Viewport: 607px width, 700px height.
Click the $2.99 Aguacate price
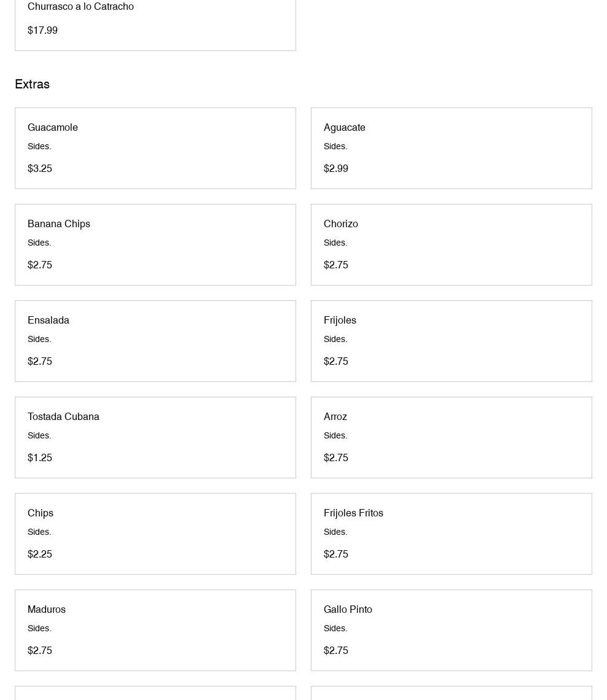336,168
